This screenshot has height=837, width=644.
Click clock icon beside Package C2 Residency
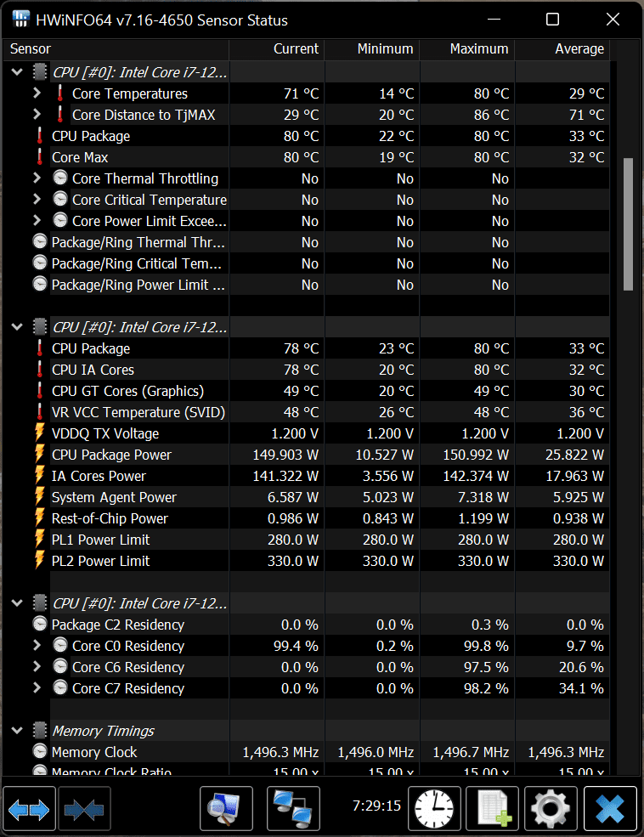coord(40,624)
